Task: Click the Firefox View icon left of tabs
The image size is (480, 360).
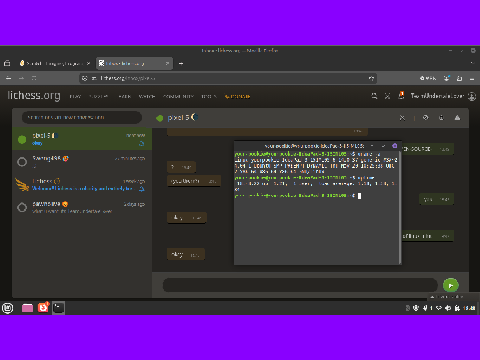Action: [7, 63]
